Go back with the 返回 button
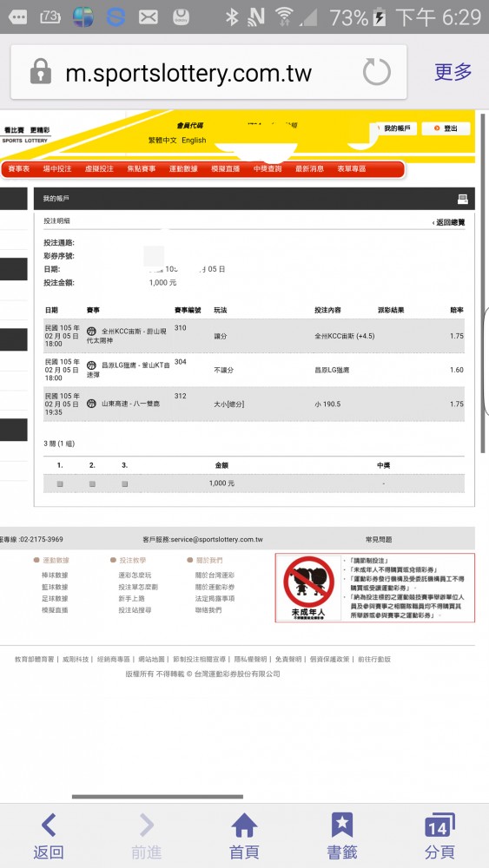This screenshot has width=489, height=868. (x=48, y=835)
